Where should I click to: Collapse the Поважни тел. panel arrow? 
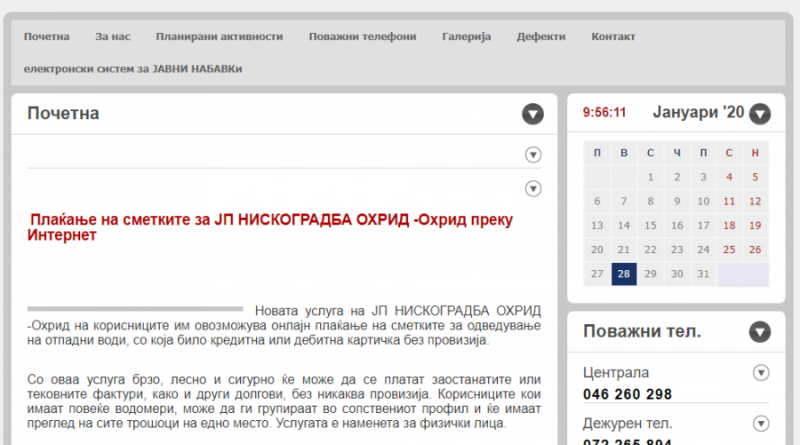pos(760,332)
